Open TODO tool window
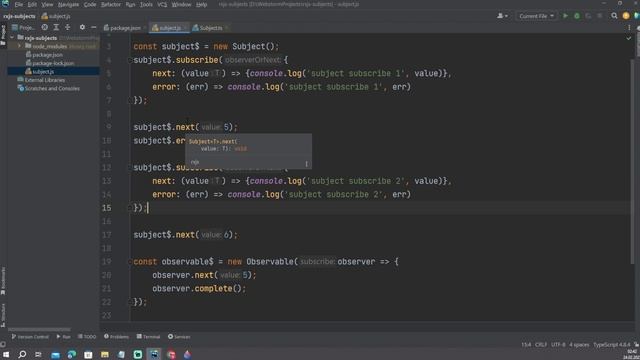 87,337
